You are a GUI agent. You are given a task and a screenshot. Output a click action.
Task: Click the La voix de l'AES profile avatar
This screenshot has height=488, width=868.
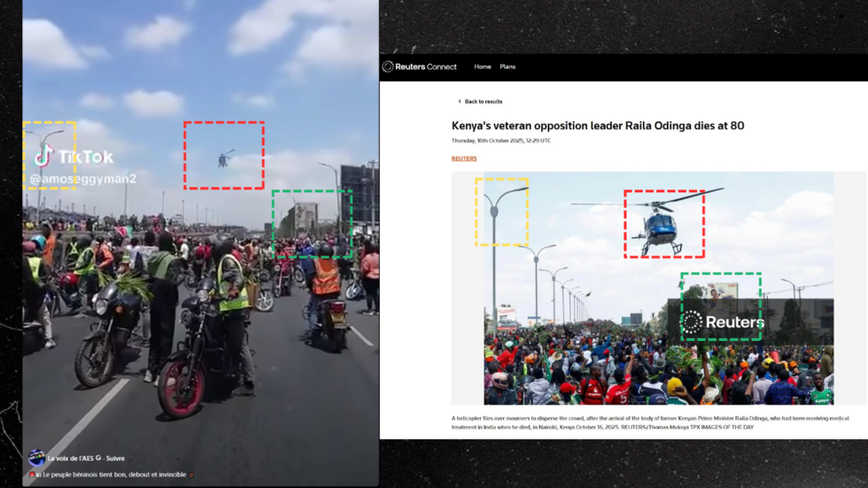[36, 458]
